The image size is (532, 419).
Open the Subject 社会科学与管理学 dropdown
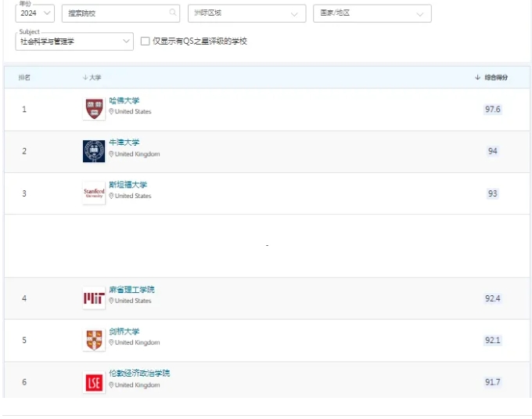(x=74, y=42)
